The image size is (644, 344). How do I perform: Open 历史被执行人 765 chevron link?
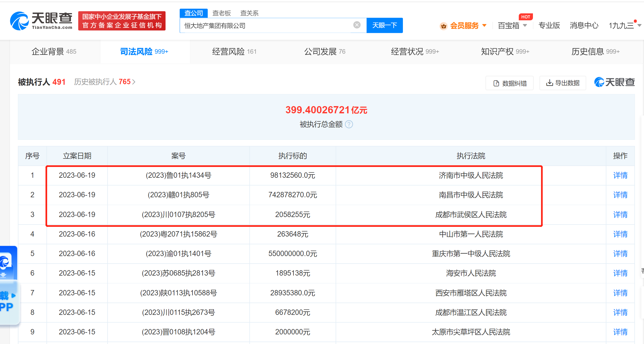coord(134,82)
